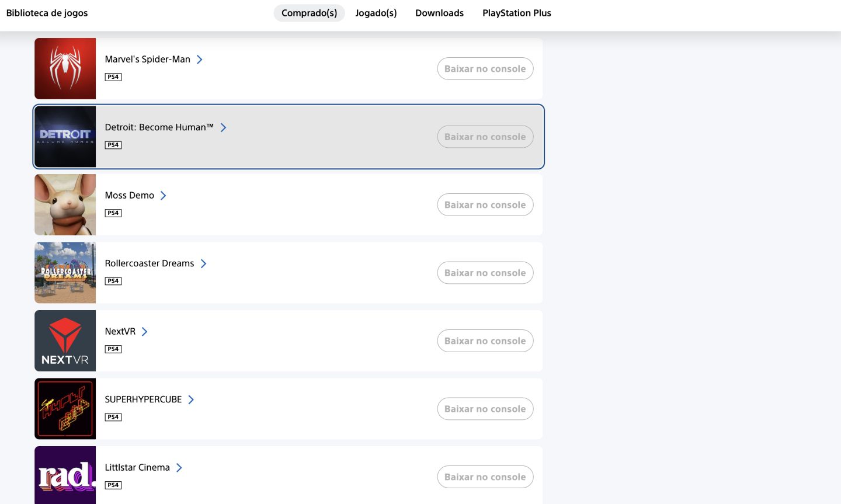Expand Marvel's Spider-Man details chevron
841x504 pixels.
click(x=200, y=60)
